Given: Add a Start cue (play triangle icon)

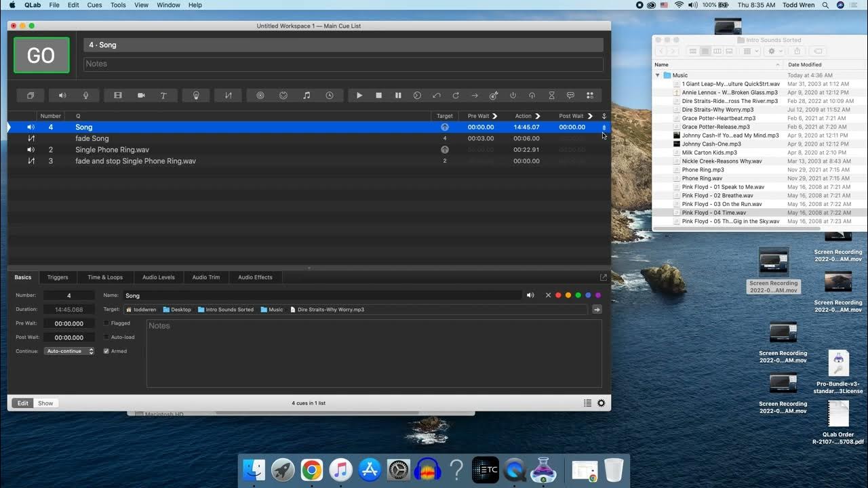Looking at the screenshot, I should tap(359, 96).
